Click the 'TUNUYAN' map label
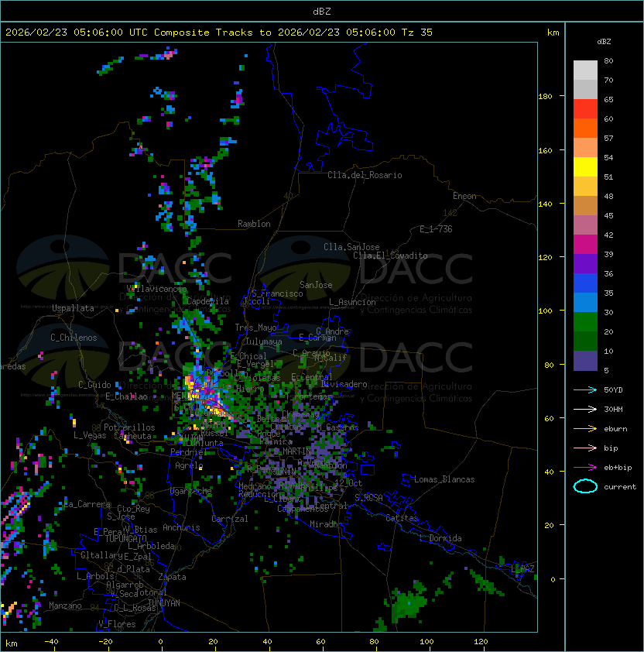This screenshot has height=652, width=644. click(164, 603)
